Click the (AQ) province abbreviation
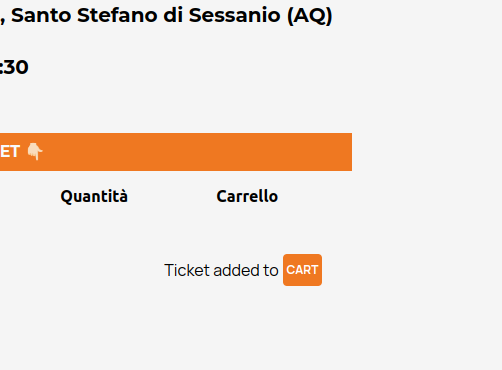This screenshot has height=370, width=502. tap(310, 16)
